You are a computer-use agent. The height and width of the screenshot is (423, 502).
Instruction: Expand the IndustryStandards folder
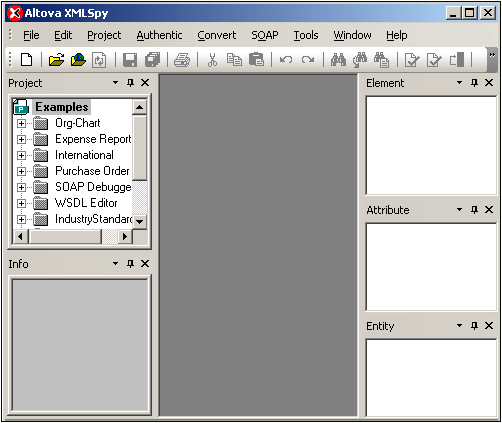tap(21, 219)
